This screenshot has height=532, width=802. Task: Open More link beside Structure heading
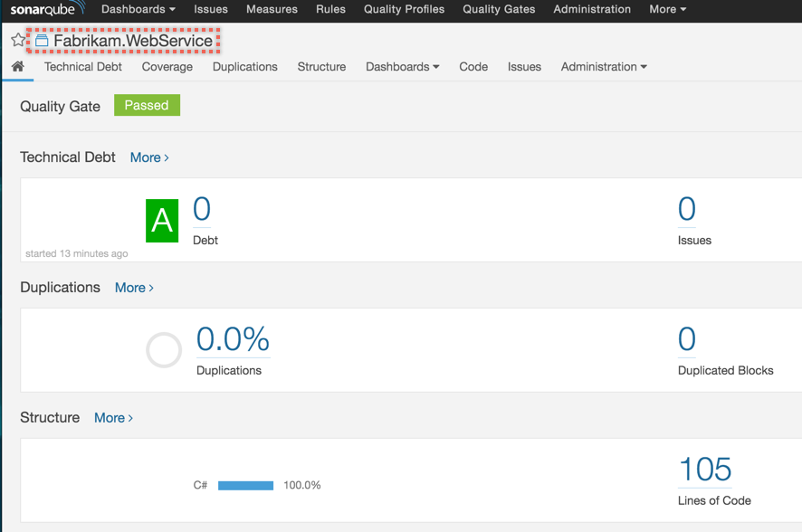tap(113, 418)
